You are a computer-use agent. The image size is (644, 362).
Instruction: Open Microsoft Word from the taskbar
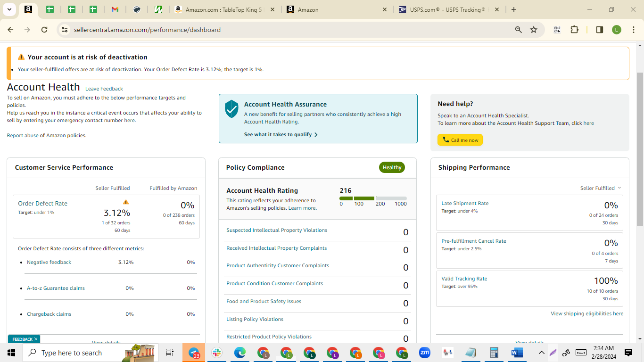point(517,353)
